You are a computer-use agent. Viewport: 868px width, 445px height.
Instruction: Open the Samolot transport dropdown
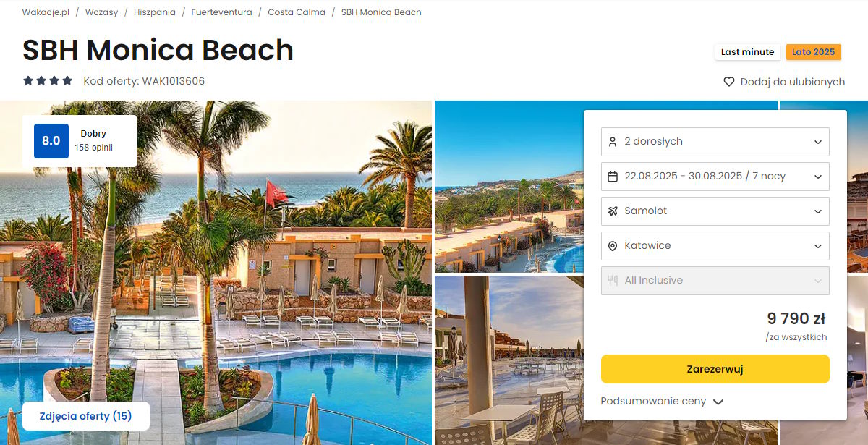click(715, 211)
